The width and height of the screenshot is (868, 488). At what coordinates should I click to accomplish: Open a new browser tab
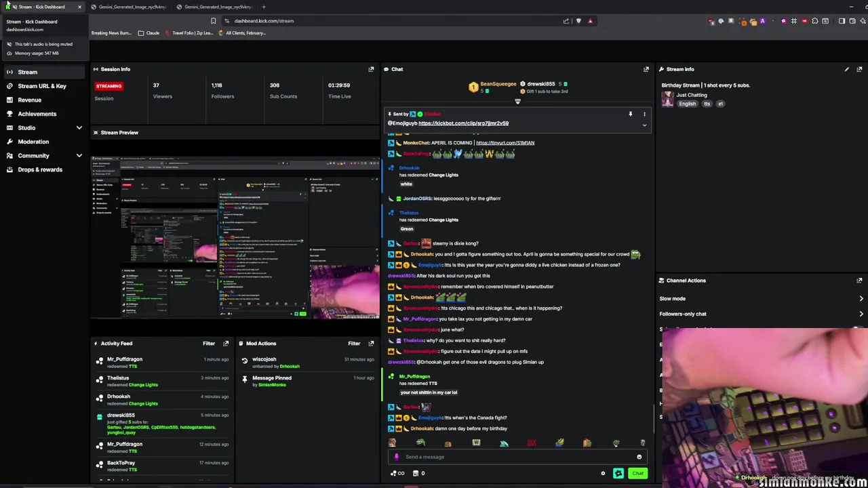pos(264,7)
